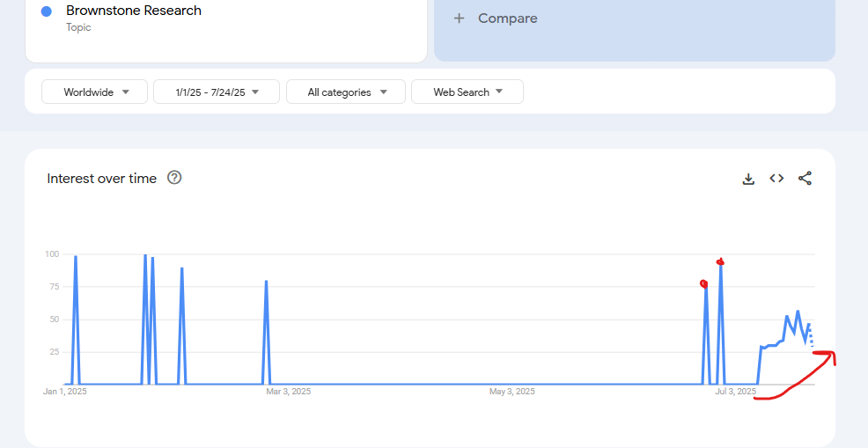The image size is (868, 448).
Task: Select the Brownstone Research topic term
Action: pyautogui.click(x=134, y=11)
